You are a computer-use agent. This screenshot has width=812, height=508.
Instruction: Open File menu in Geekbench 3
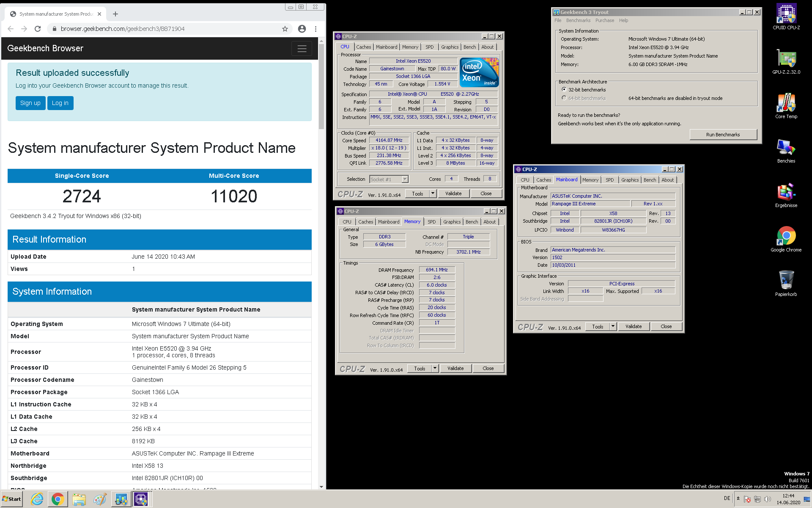(x=558, y=20)
